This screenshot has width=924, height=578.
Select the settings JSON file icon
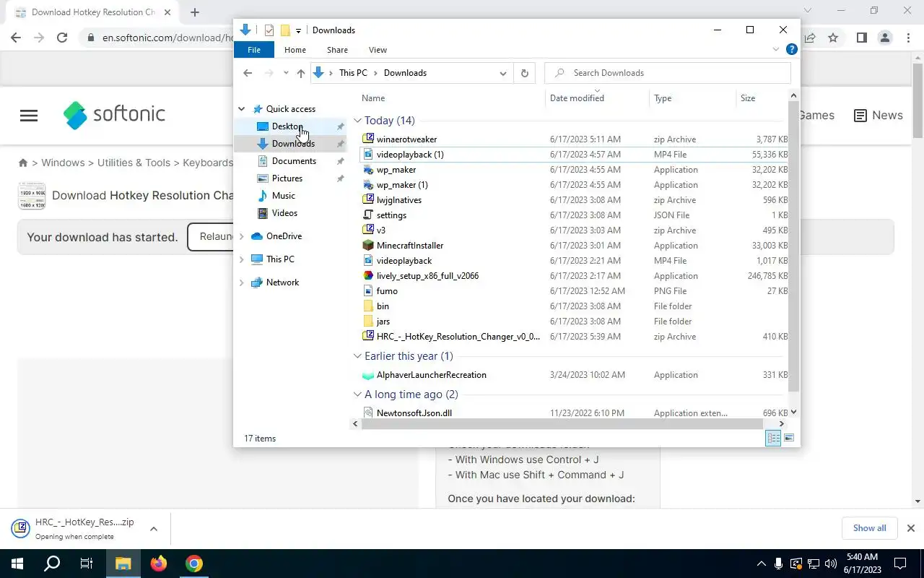pyautogui.click(x=368, y=215)
